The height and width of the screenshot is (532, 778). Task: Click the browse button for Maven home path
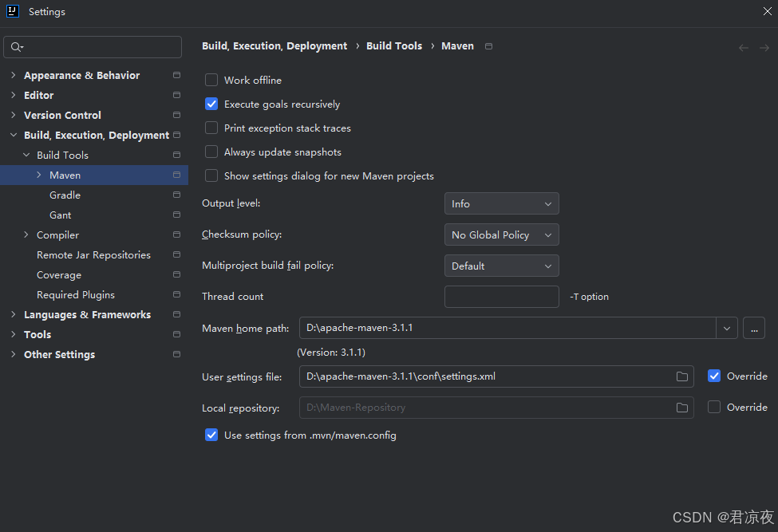click(754, 328)
